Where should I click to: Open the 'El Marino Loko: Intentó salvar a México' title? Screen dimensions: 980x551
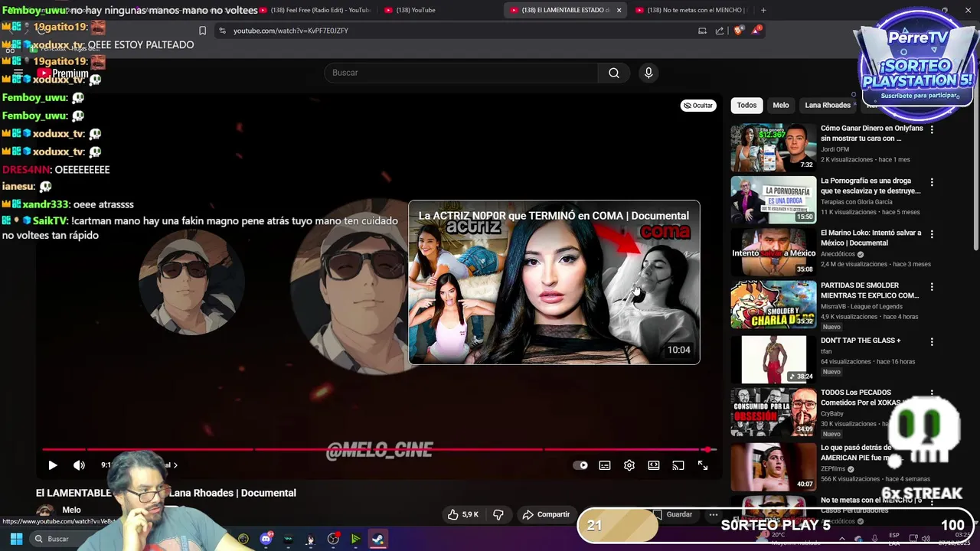pyautogui.click(x=871, y=238)
